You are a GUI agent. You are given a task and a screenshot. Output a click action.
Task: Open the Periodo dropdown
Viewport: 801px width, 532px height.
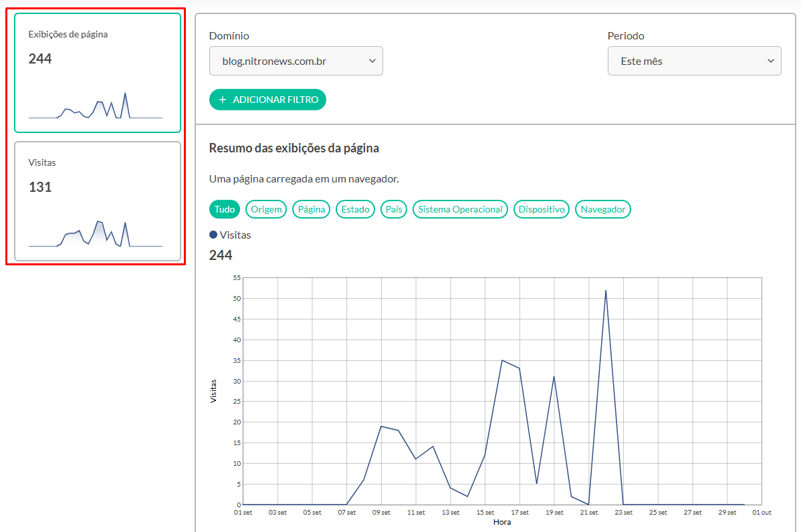tap(694, 61)
